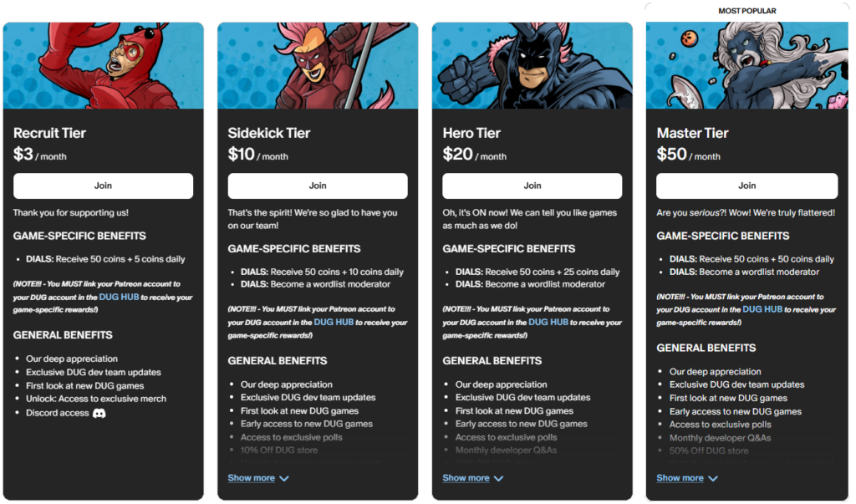Click the dark caped Hero Tier banner image

point(532,65)
